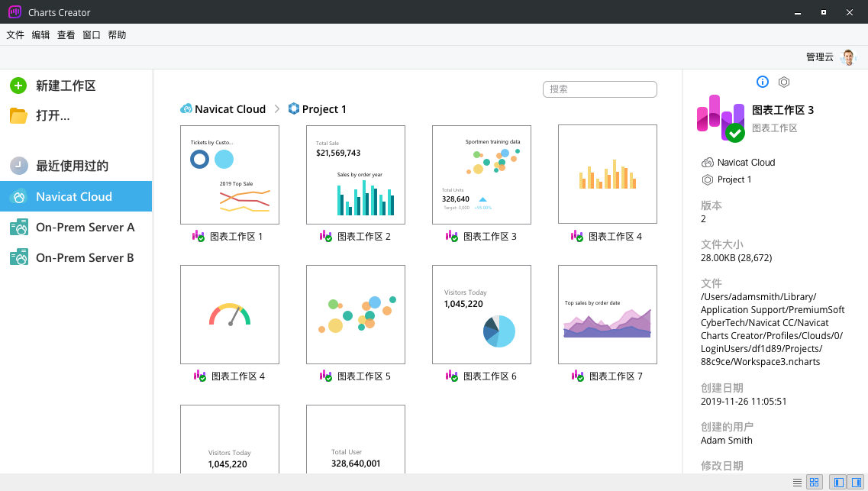The width and height of the screenshot is (868, 491).
Task: Open the 帮助 menu
Action: tap(117, 35)
